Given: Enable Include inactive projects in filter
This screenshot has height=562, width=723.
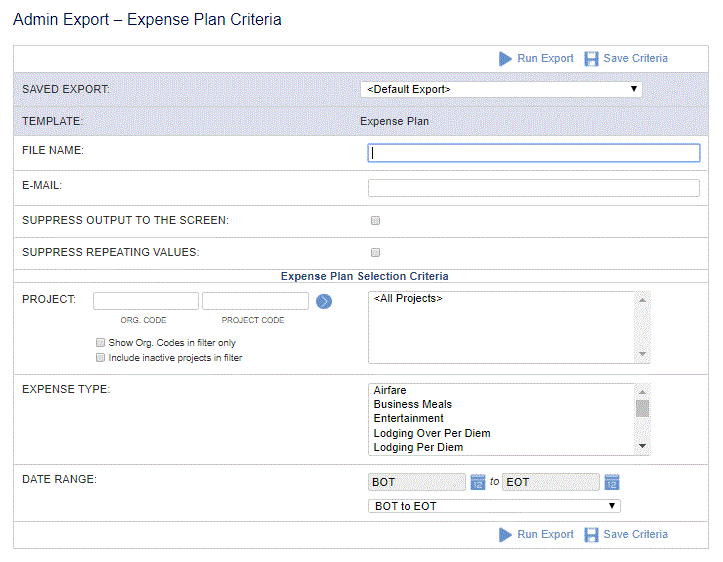Looking at the screenshot, I should click(x=100, y=357).
